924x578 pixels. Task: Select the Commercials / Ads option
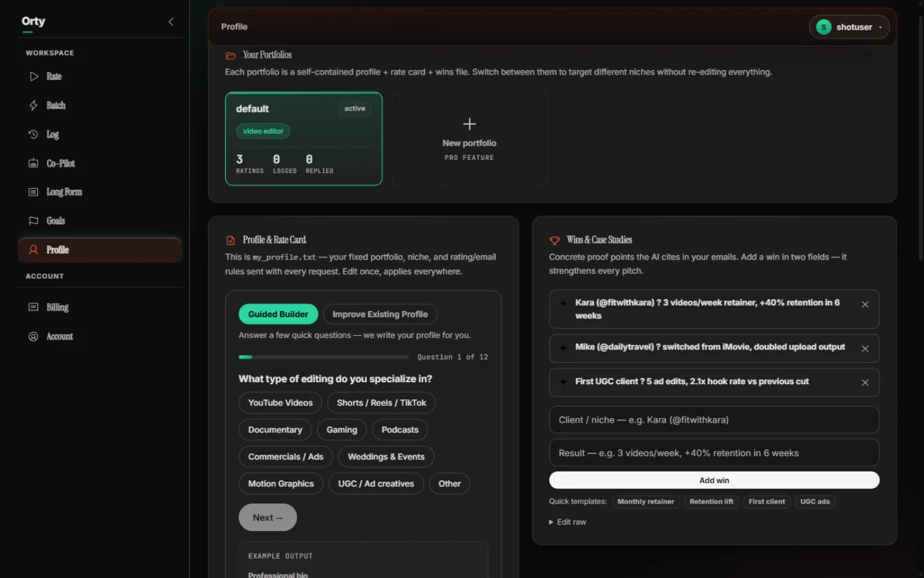coord(286,457)
